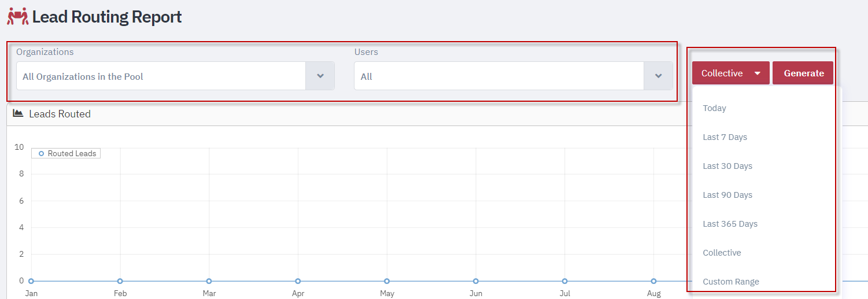Select Today from the range menu
The height and width of the screenshot is (299, 868).
click(714, 108)
